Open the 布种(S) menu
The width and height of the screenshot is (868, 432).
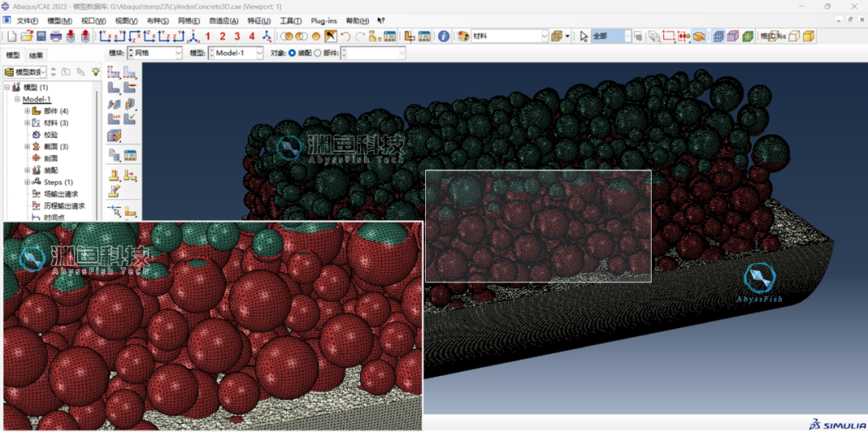click(158, 21)
